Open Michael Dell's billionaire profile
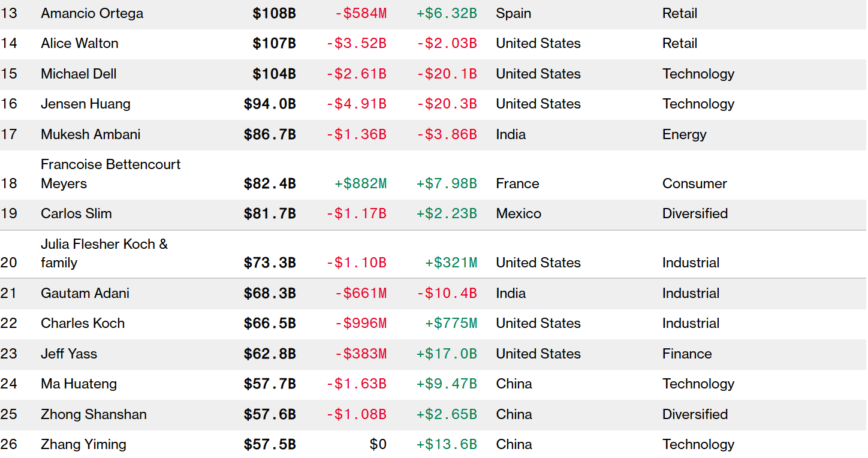The image size is (868, 458). point(79,74)
